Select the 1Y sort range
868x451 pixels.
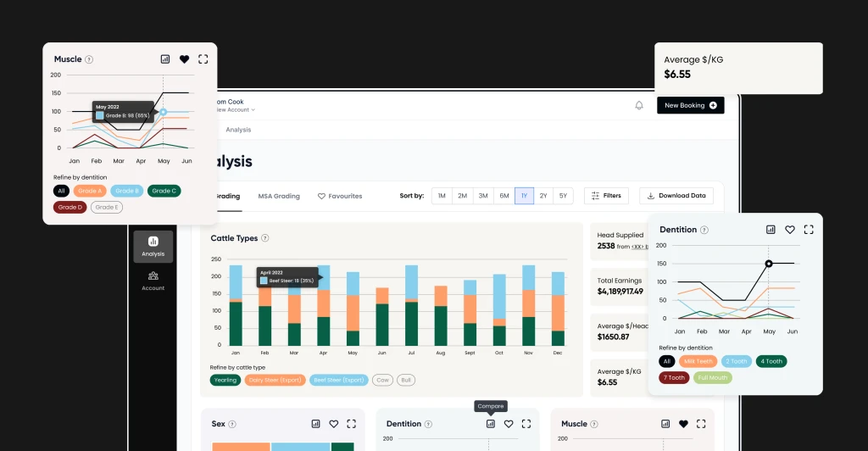tap(524, 196)
